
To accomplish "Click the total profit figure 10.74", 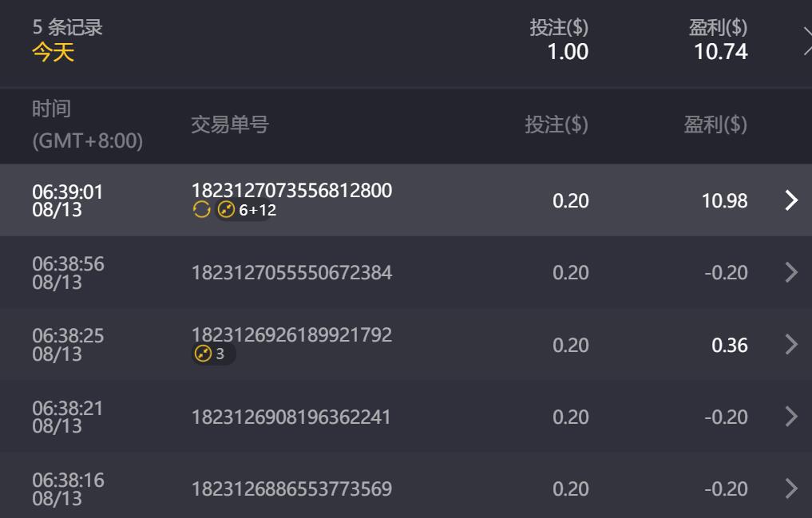I will point(721,53).
